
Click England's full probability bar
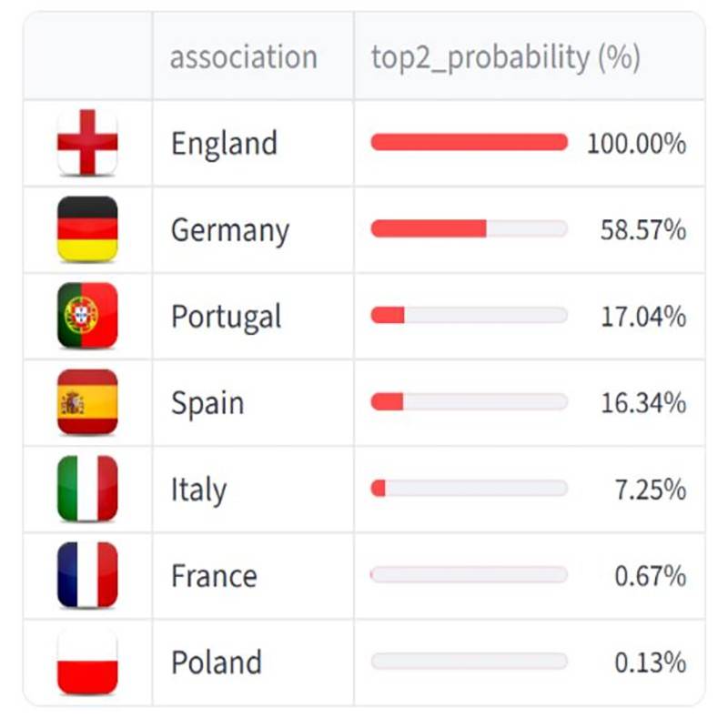[469, 142]
